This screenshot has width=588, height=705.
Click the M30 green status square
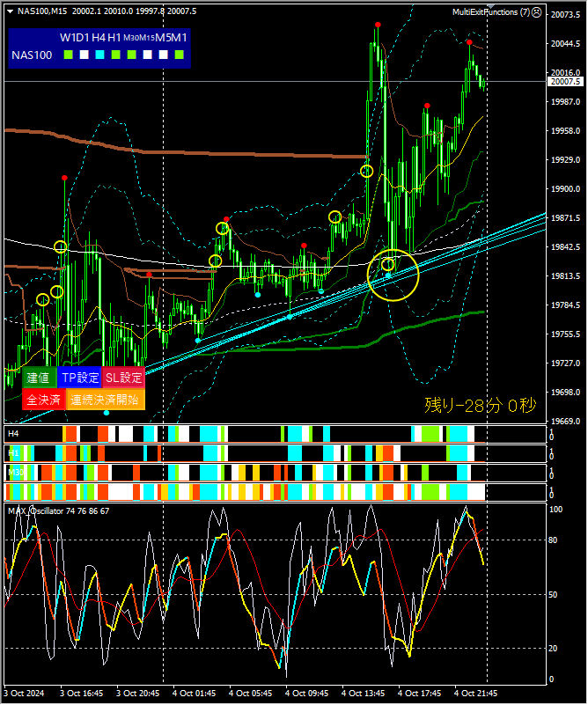coord(132,55)
